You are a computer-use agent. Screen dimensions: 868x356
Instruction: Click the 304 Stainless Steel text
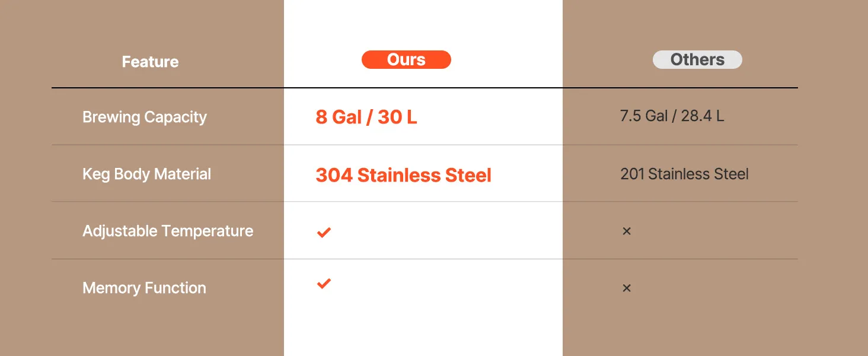coord(403,175)
